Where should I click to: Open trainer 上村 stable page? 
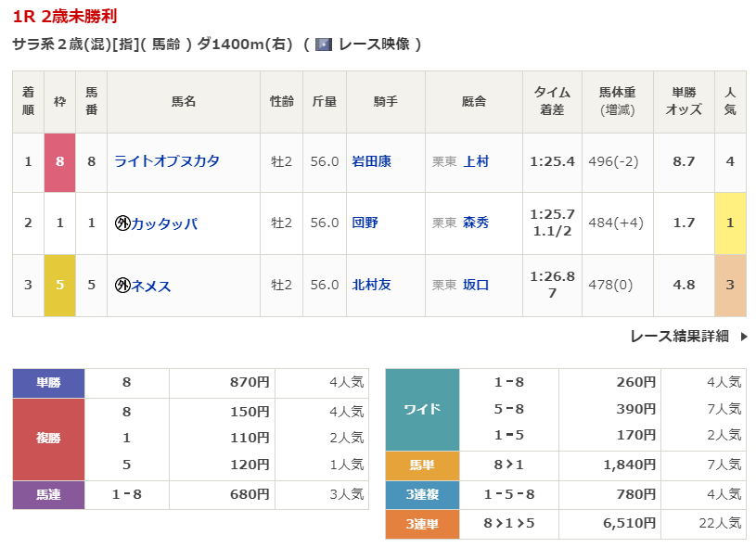(x=476, y=161)
